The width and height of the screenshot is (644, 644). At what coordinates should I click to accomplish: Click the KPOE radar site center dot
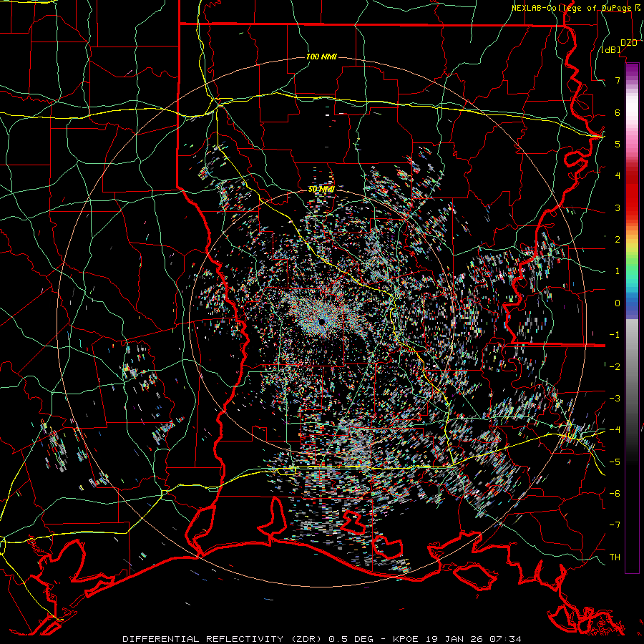[x=321, y=321]
